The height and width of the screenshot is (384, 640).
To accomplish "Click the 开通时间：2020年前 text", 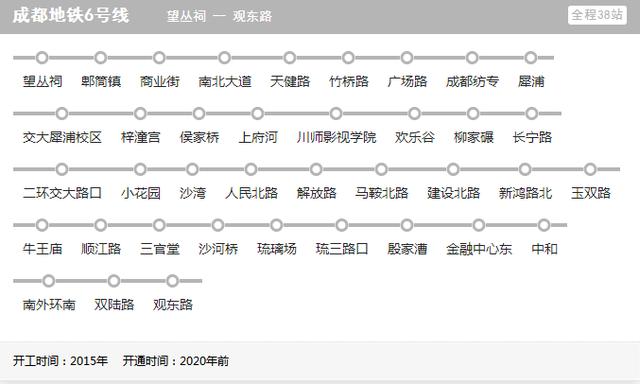I will click(176, 361).
